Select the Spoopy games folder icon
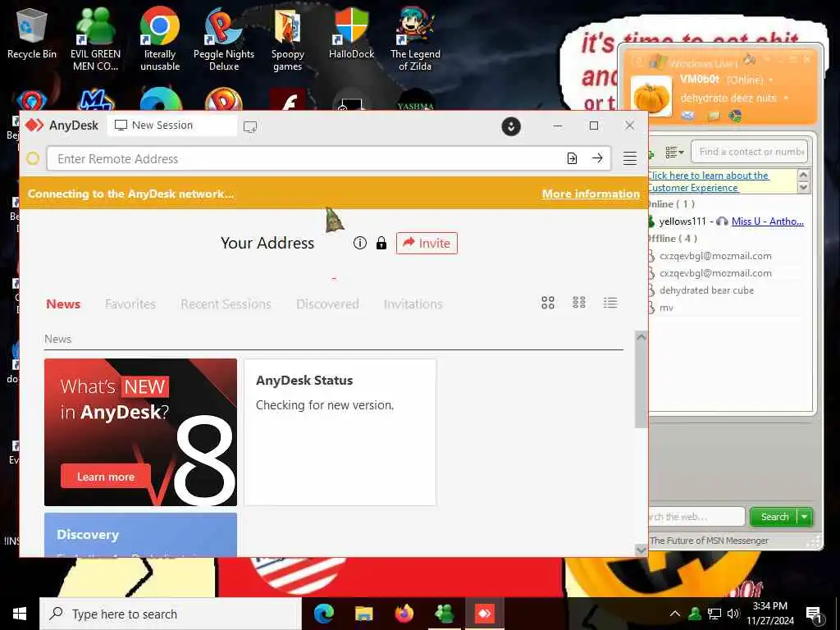840x630 pixels. point(288,39)
